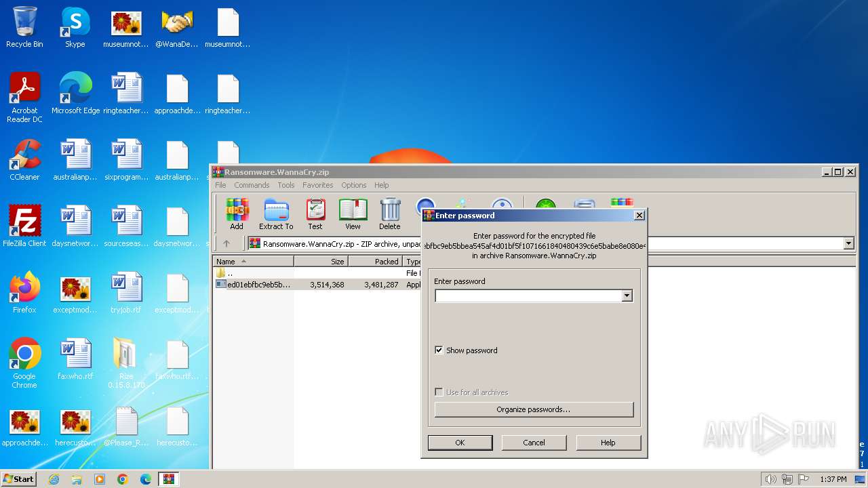Select the Rize folder on desktop
Image resolution: width=868 pixels, height=488 pixels.
click(126, 364)
